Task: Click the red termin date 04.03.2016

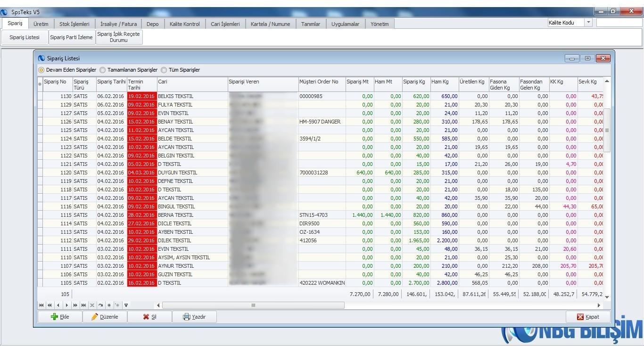Action: (x=141, y=173)
